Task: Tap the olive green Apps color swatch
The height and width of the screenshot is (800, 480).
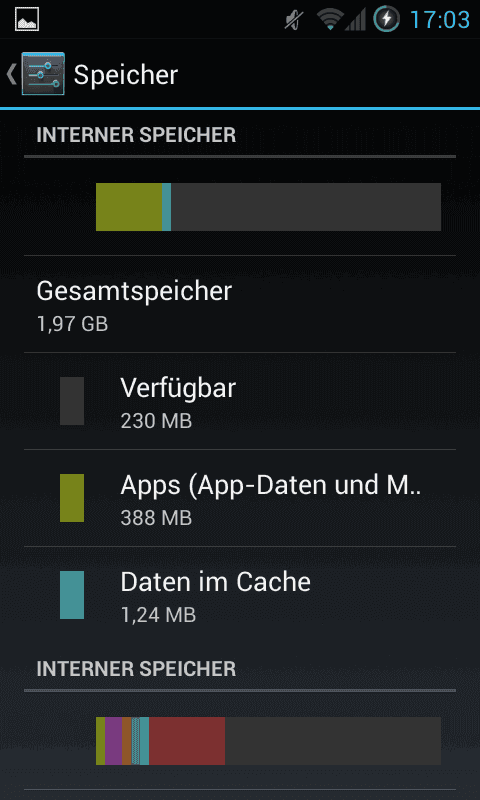Action: coord(72,498)
